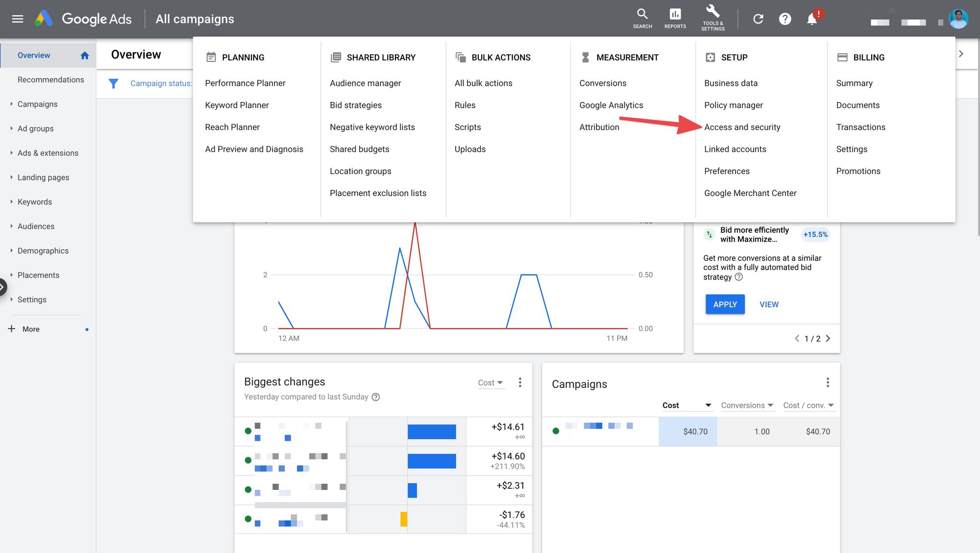The image size is (980, 553).
Task: Open Keyword Planner
Action: tap(237, 105)
